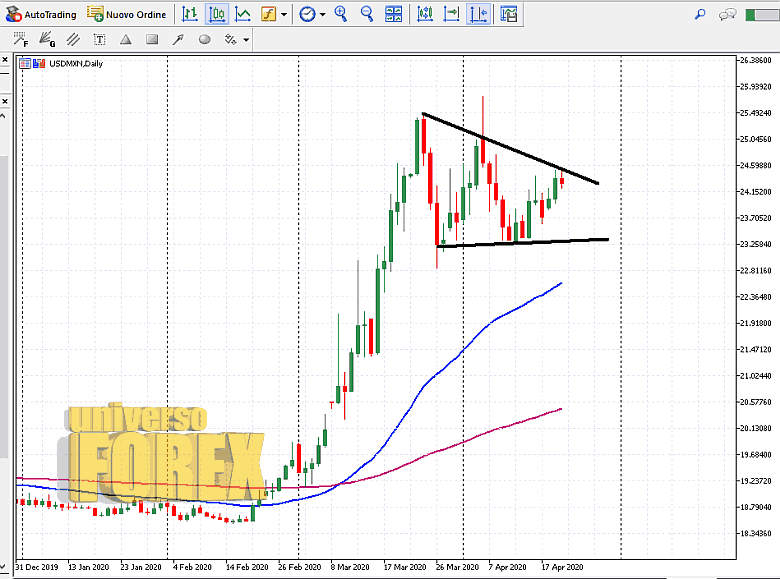Toggle the AutoTrading button
Screen dimensions: 780x579
(41, 14)
